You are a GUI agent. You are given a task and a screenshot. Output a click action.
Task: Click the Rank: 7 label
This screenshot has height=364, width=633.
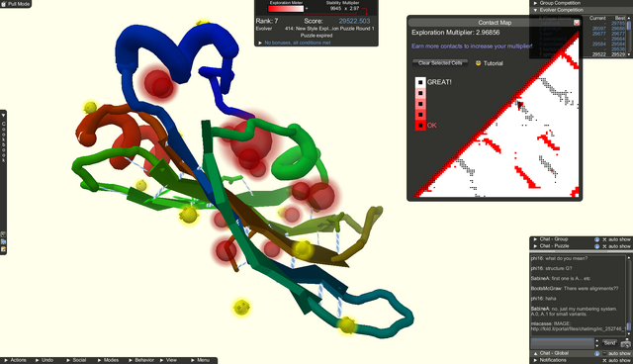[267, 21]
